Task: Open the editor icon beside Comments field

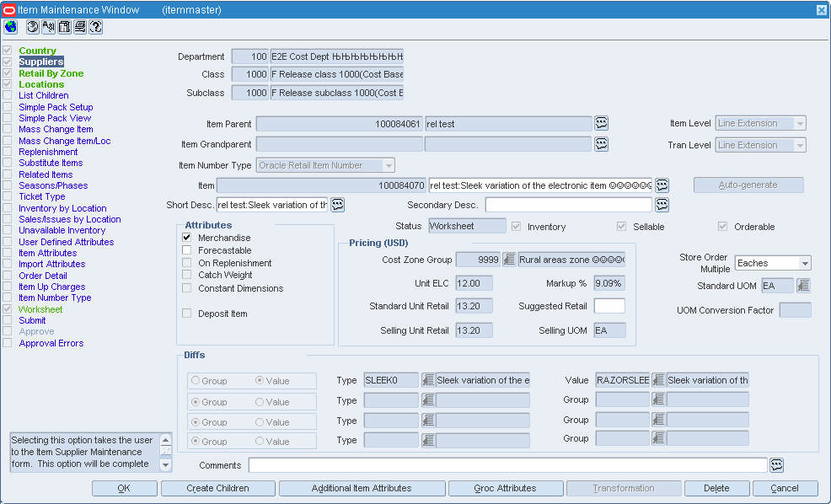Action: pyautogui.click(x=776, y=465)
